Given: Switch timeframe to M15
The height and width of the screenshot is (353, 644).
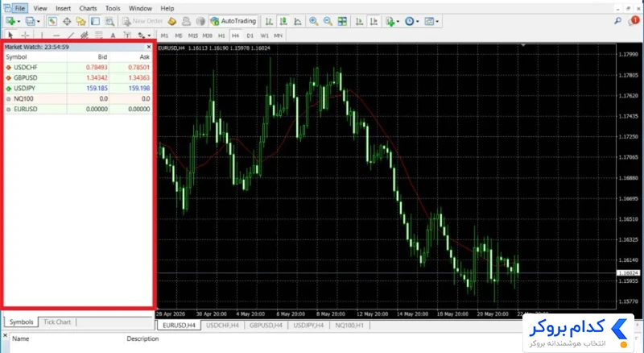Looking at the screenshot, I should coord(193,35).
